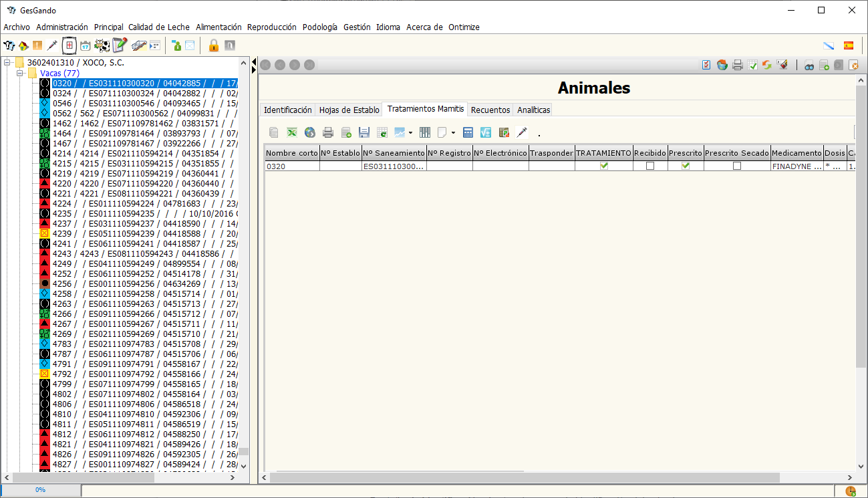Click the 0% progress bar in status bar
868x498 pixels.
40,490
